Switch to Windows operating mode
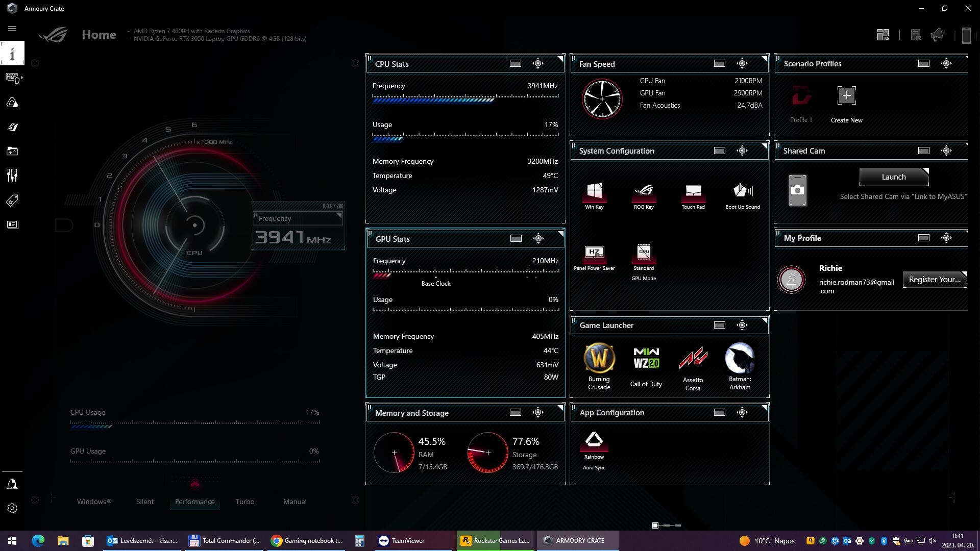 pos(94,502)
